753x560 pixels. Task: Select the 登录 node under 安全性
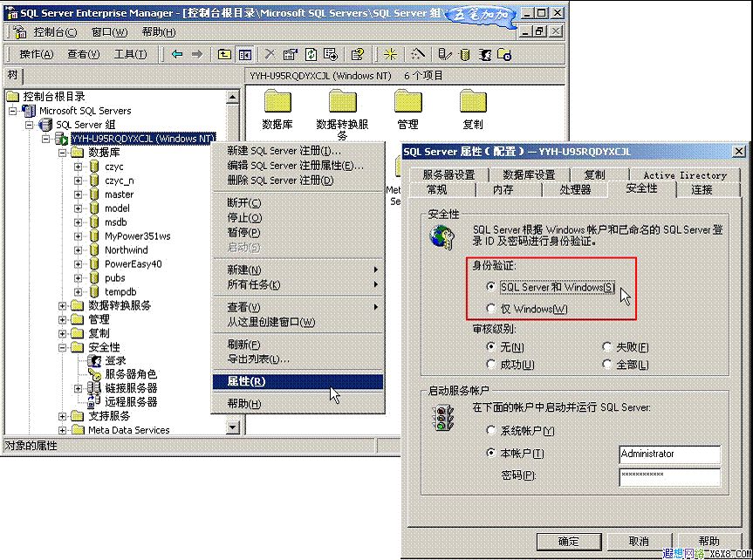(x=115, y=361)
